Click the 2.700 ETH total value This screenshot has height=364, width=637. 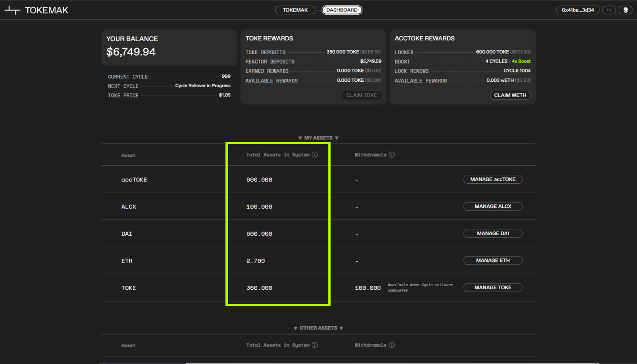click(256, 261)
